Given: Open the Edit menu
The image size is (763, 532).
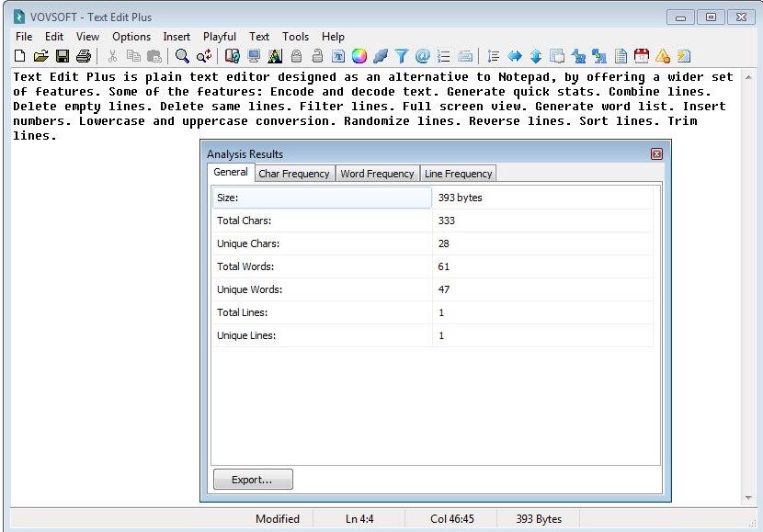Looking at the screenshot, I should pyautogui.click(x=54, y=37).
